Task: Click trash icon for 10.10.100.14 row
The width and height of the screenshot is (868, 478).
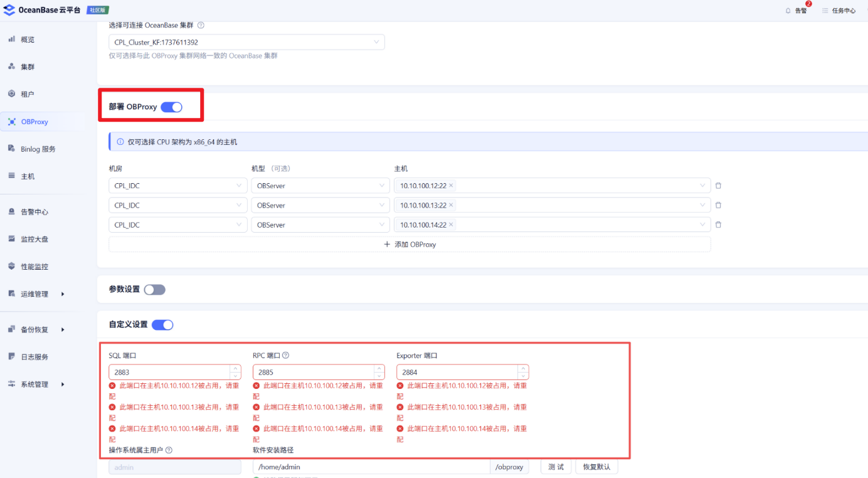Action: tap(718, 225)
